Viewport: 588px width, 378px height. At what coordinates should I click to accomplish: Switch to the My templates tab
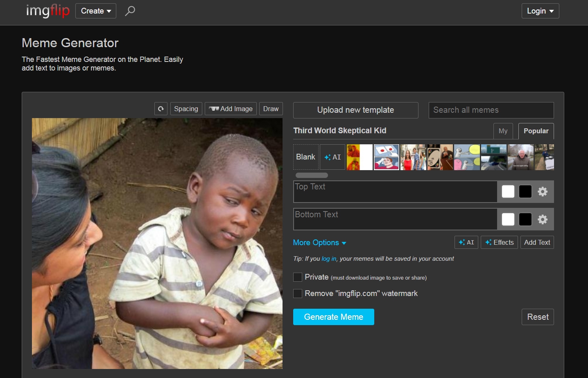pos(503,131)
